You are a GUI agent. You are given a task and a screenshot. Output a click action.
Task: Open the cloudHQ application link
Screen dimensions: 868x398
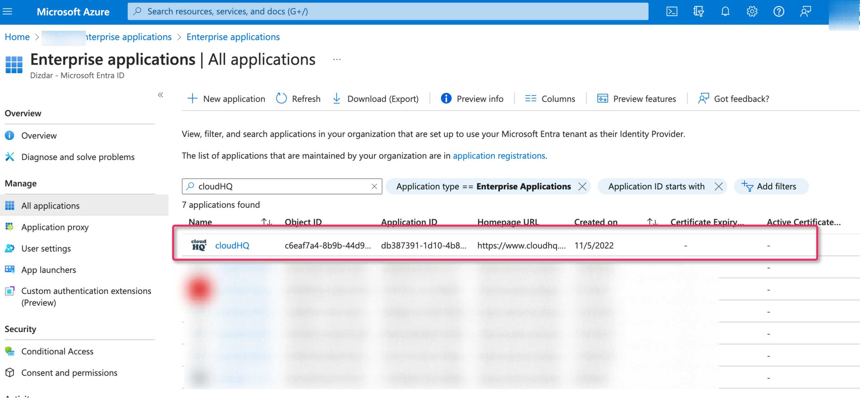232,245
